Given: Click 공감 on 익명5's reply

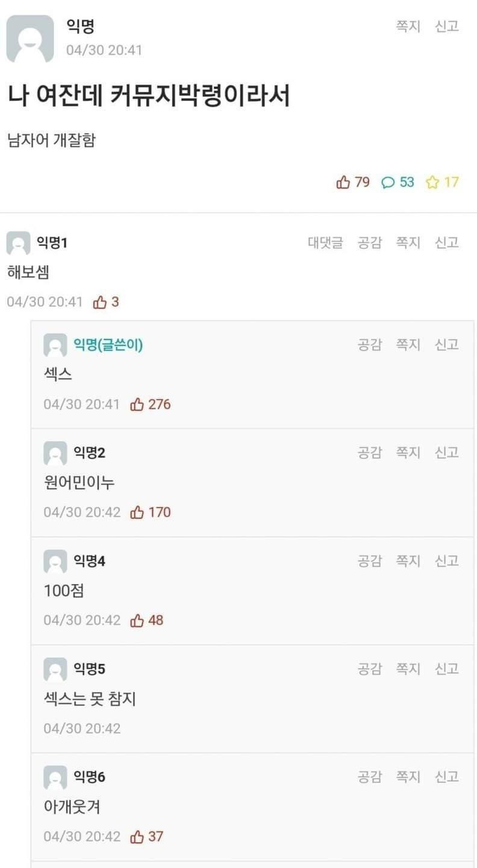Looking at the screenshot, I should pos(370,668).
